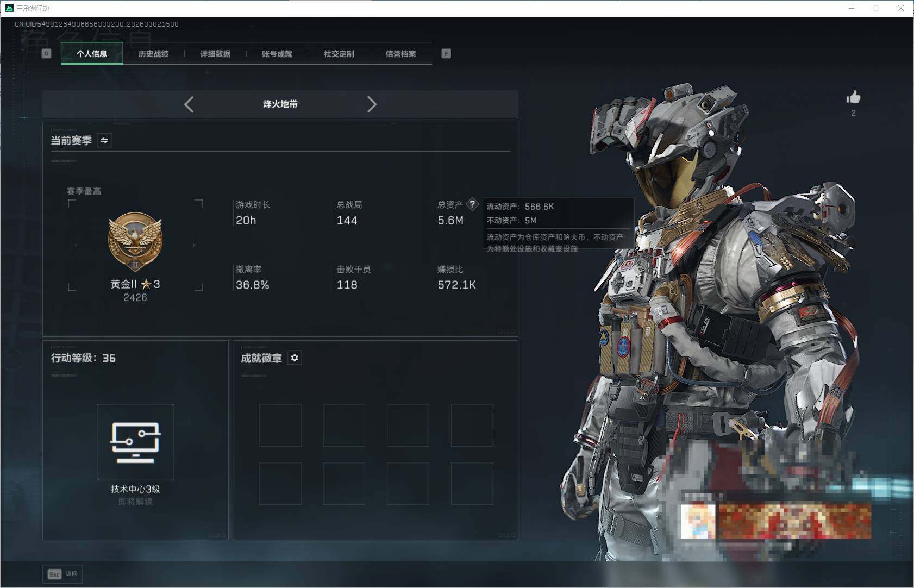Image resolution: width=914 pixels, height=588 pixels.
Task: Open the 总资产 help question-mark icon
Action: coord(473,204)
